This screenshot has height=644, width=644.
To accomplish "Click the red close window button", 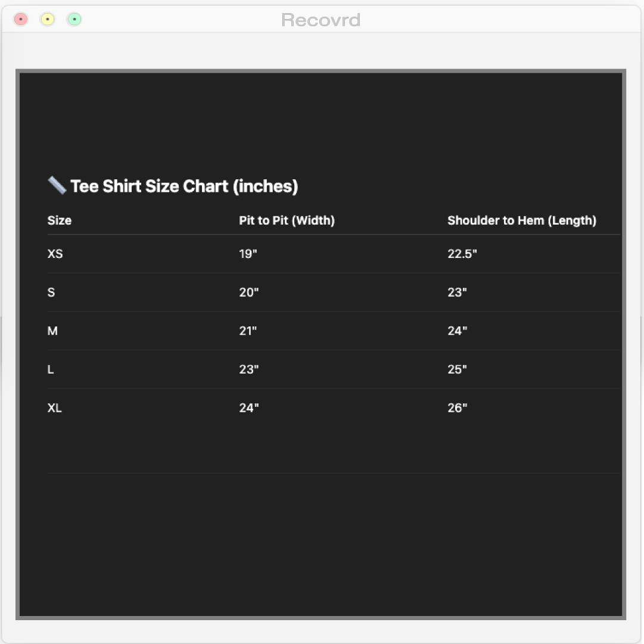I will (20, 19).
